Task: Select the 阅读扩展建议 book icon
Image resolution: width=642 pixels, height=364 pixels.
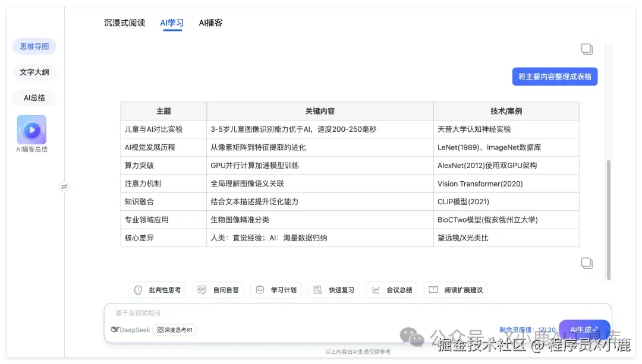Action: (x=434, y=290)
